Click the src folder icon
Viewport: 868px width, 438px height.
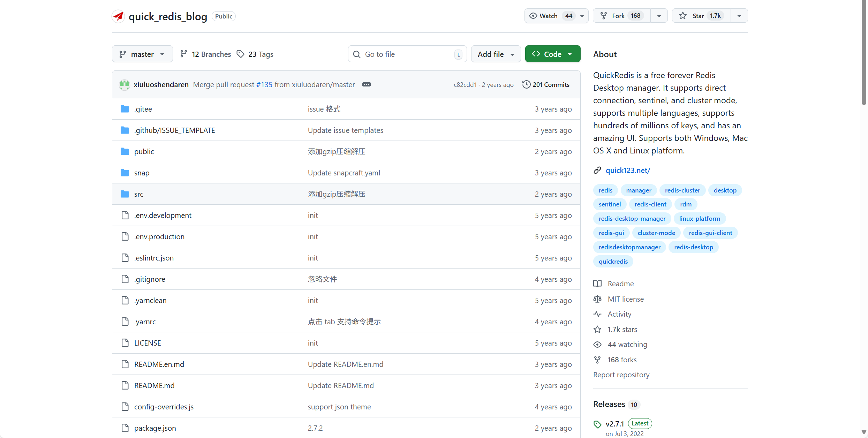click(x=125, y=194)
